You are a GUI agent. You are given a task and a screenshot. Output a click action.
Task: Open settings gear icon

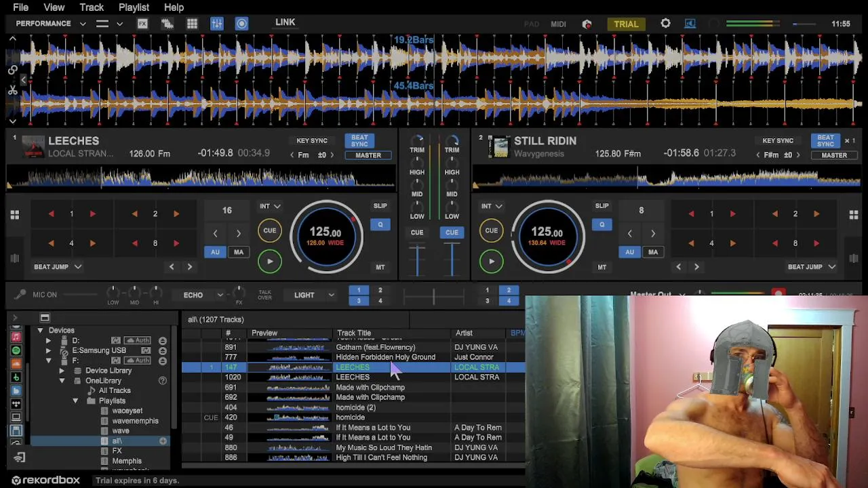(665, 24)
